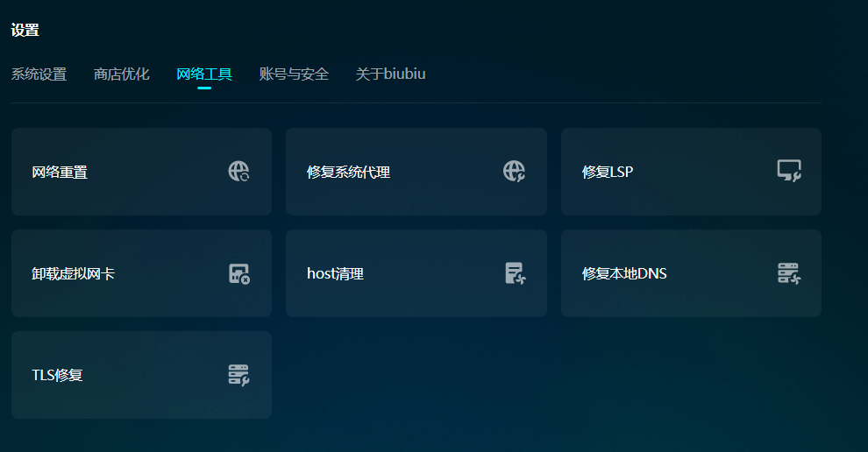Click the document clean icon on host清理

[515, 273]
